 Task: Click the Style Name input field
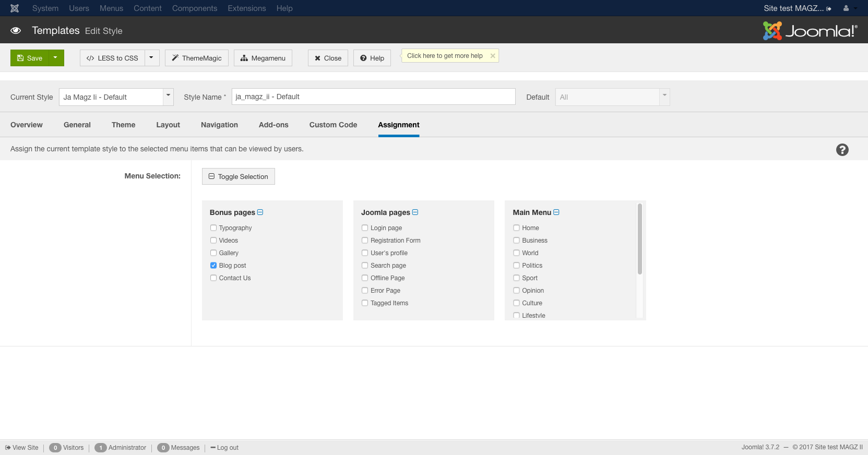coord(374,97)
